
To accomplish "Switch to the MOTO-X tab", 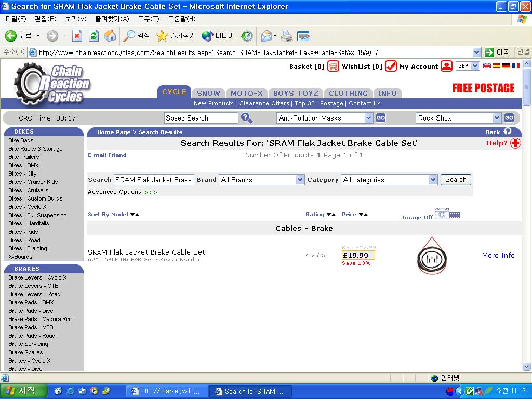I will pos(247,93).
